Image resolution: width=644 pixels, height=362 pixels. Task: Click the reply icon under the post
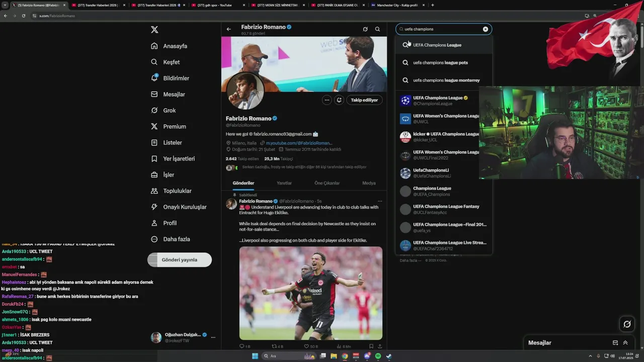pos(242,346)
